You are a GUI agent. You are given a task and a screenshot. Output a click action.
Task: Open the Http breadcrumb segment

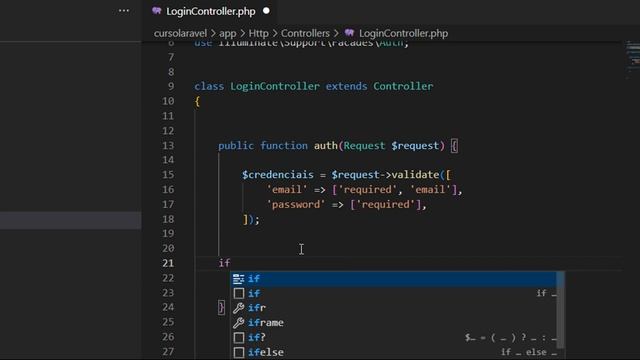pyautogui.click(x=258, y=33)
